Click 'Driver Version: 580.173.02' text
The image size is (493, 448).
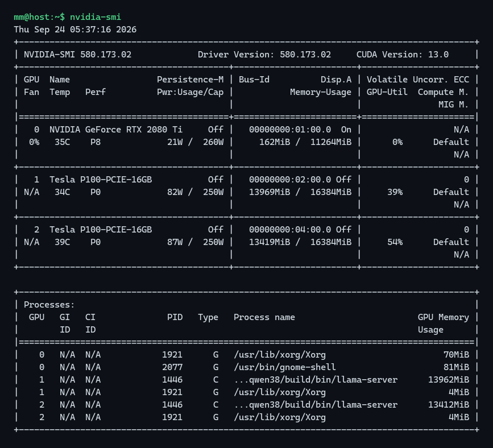pos(264,55)
